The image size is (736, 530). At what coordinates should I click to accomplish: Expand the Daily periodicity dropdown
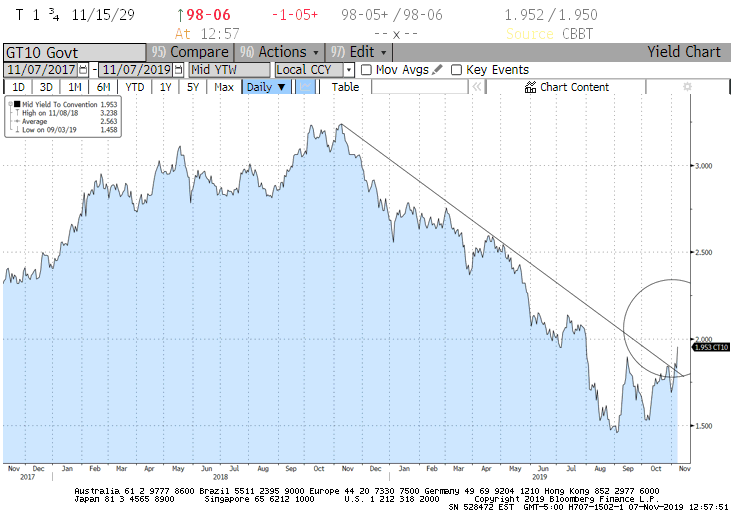(x=266, y=87)
